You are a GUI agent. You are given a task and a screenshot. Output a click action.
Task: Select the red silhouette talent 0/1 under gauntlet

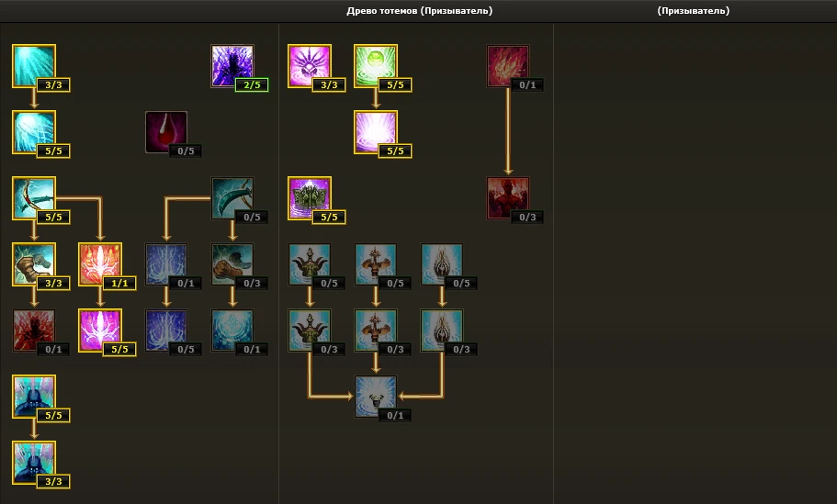(34, 330)
